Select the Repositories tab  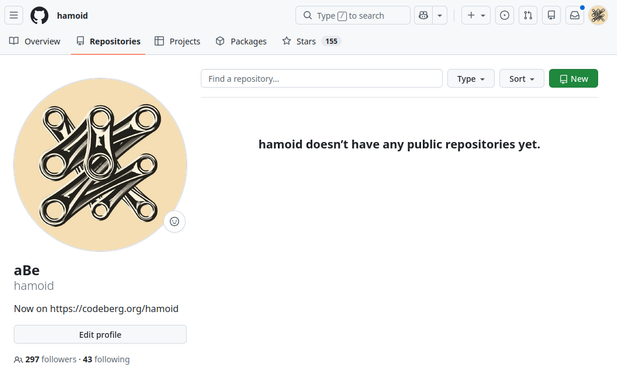pyautogui.click(x=108, y=41)
